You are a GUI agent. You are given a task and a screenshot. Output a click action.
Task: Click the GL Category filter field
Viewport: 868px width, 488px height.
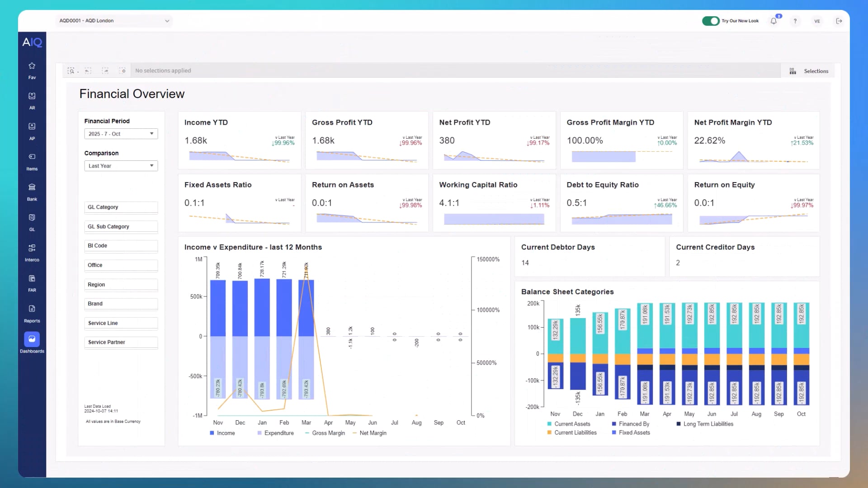click(121, 207)
